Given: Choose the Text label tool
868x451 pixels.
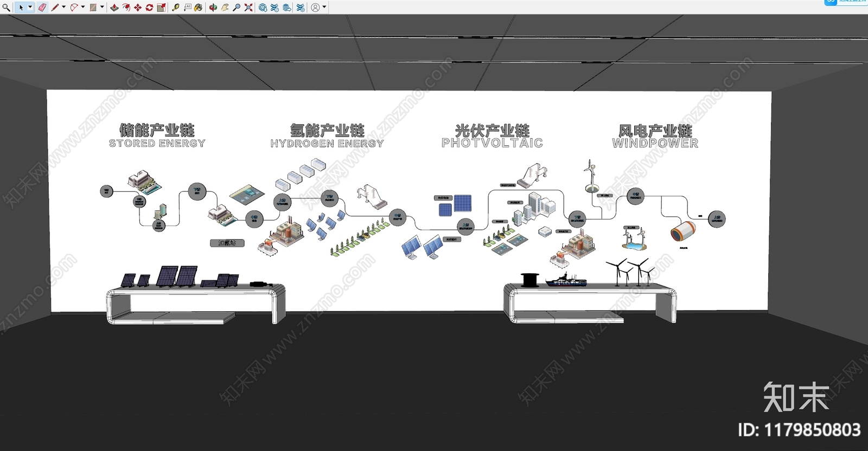Looking at the screenshot, I should (188, 8).
